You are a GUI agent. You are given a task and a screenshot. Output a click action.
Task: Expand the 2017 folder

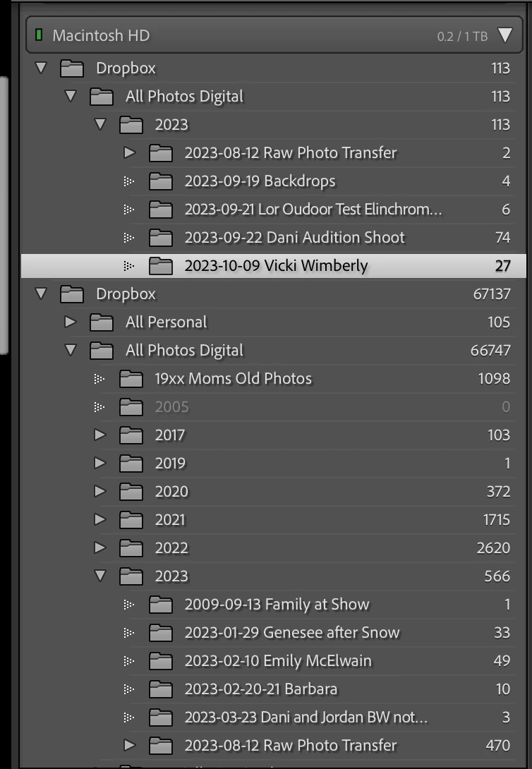[100, 435]
